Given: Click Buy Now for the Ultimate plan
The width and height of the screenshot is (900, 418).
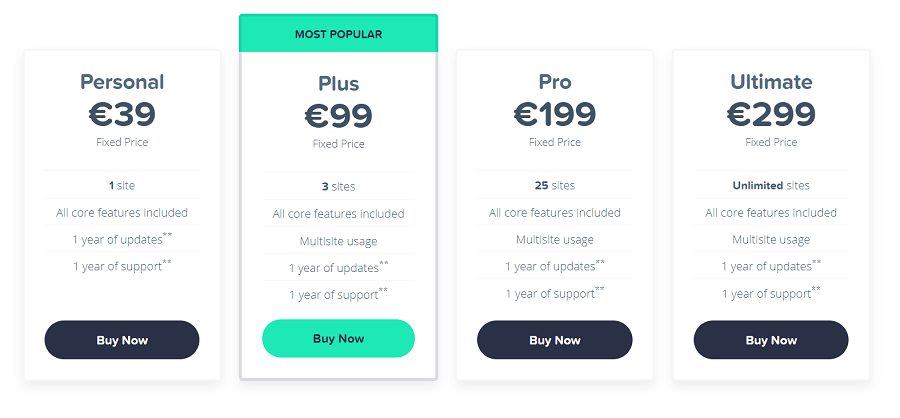Looking at the screenshot, I should (771, 340).
